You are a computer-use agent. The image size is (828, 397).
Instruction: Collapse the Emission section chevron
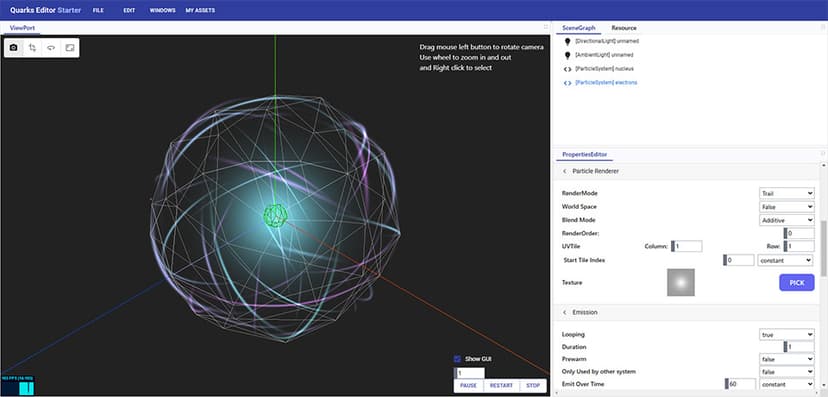(x=564, y=313)
